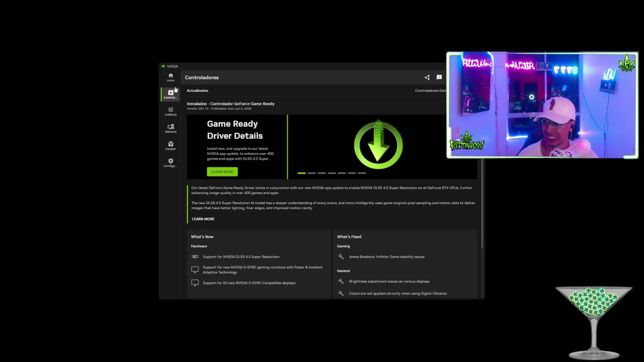The image size is (644, 362).
Task: Click 'Arena Breakout: Infinite: Game stability issues'
Action: tap(387, 256)
